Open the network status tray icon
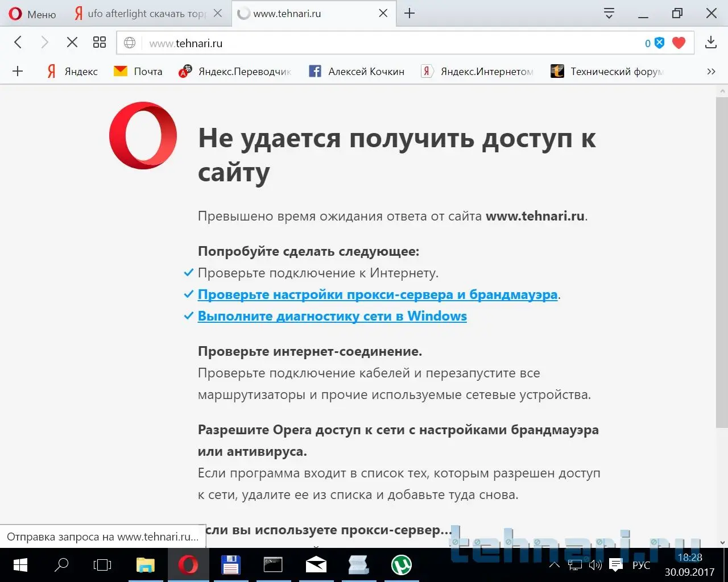This screenshot has width=728, height=582. pos(575,565)
